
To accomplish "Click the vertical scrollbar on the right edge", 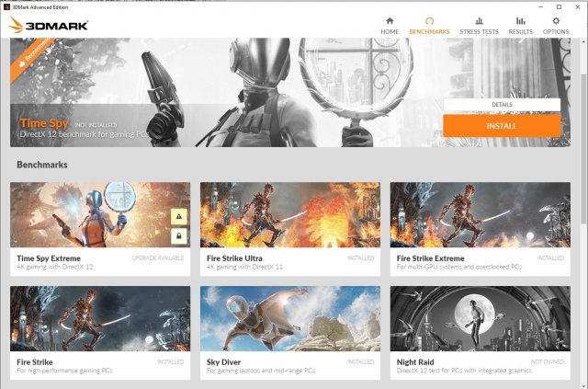I will [584, 150].
